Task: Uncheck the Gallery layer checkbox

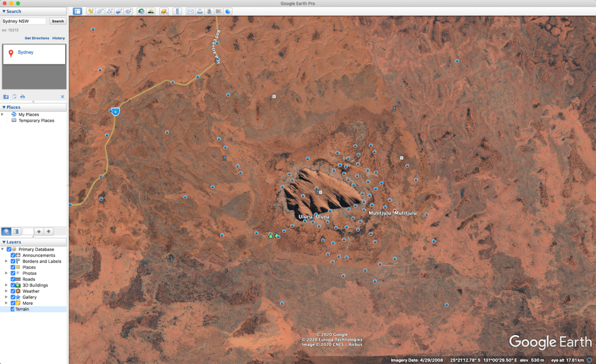Action: click(13, 297)
